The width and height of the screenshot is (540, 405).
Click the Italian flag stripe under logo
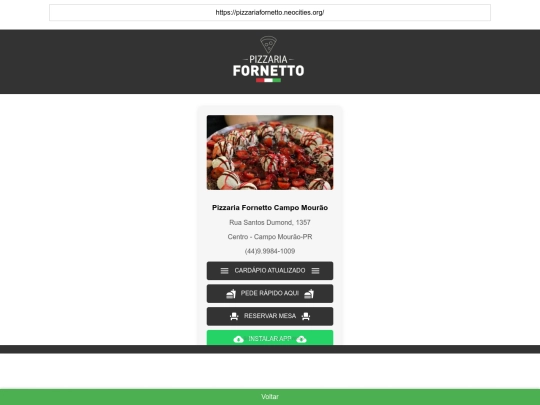point(268,80)
